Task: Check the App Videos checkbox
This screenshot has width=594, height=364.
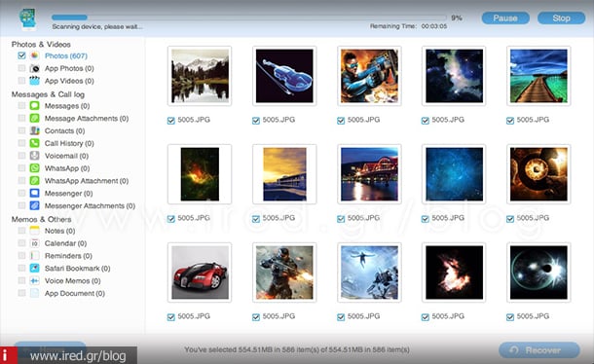Action: point(21,81)
